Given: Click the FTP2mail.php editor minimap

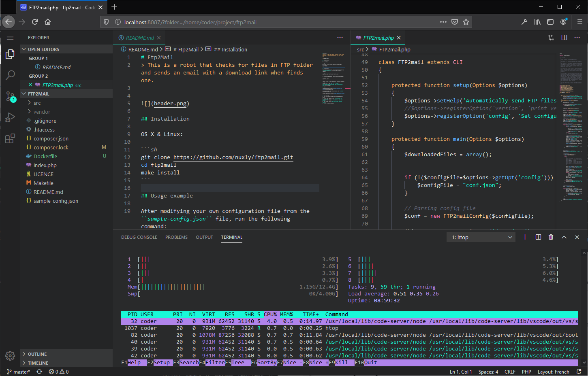Looking at the screenshot, I should (571, 127).
